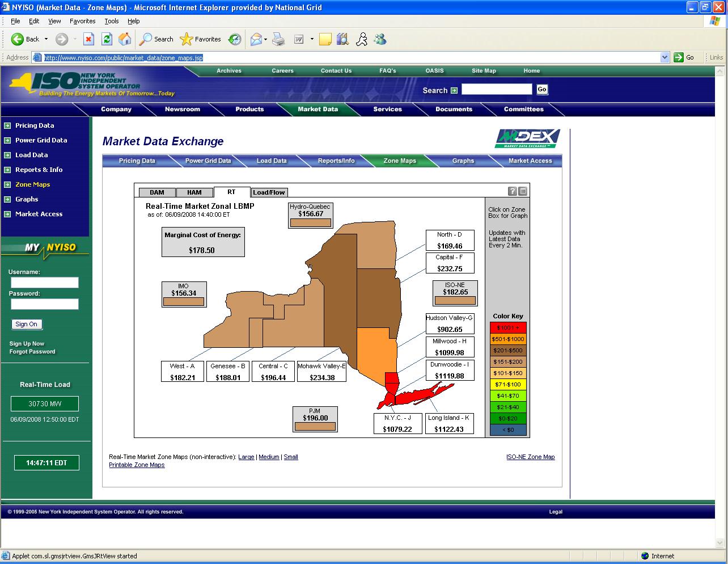Click the Forward arrow button

61,39
